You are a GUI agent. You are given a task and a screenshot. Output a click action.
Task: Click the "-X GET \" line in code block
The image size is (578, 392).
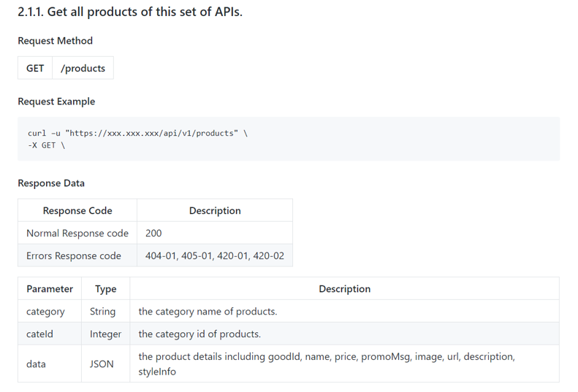point(47,145)
